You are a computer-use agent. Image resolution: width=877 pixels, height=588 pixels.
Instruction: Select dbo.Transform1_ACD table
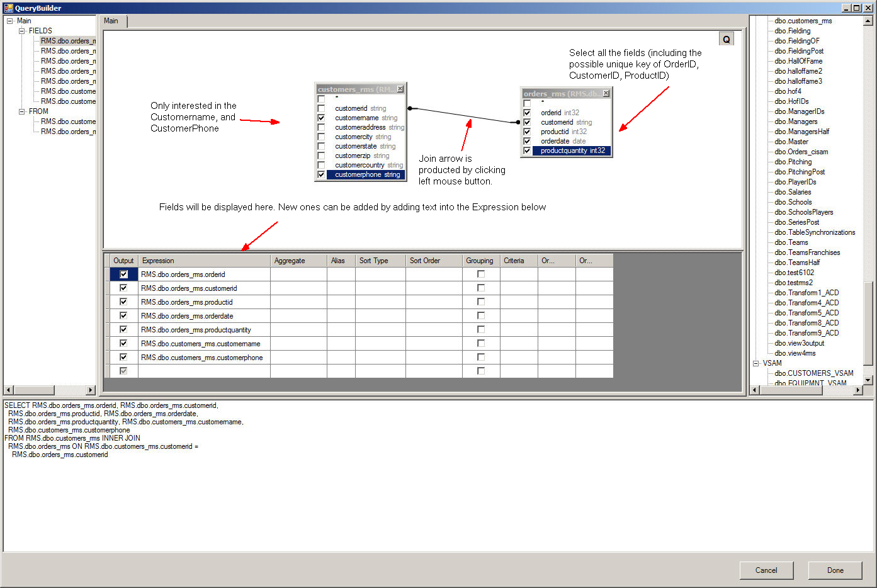(x=806, y=293)
